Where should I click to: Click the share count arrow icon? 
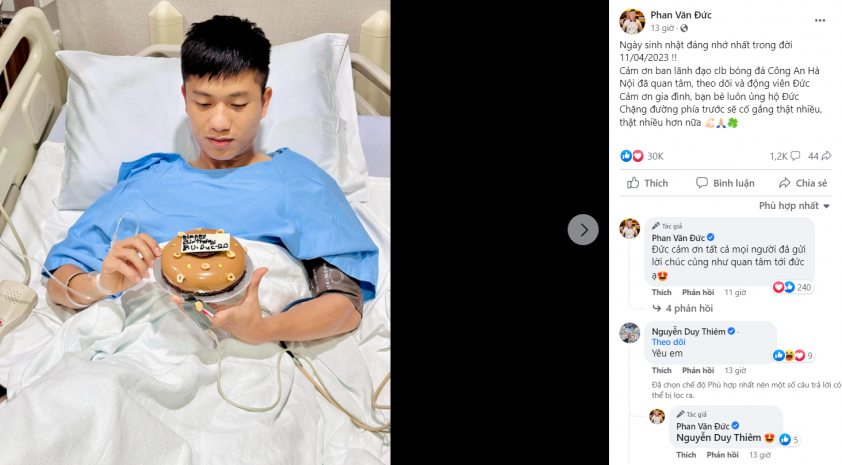point(826,156)
